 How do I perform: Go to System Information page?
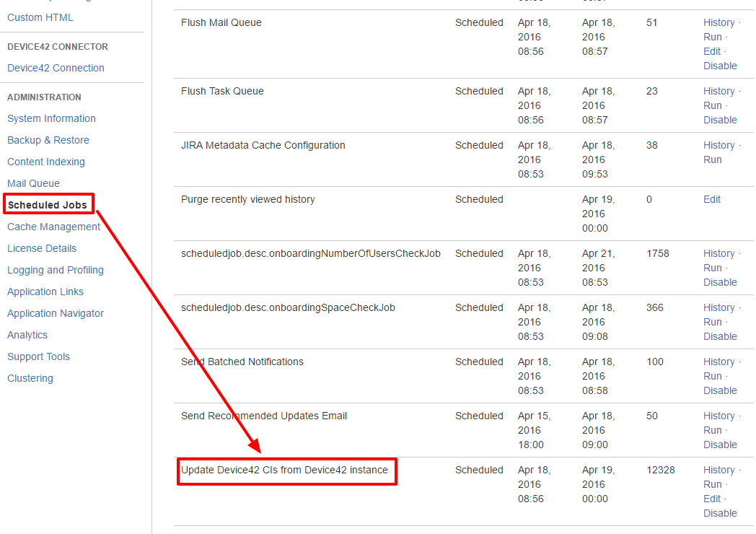pyautogui.click(x=51, y=118)
